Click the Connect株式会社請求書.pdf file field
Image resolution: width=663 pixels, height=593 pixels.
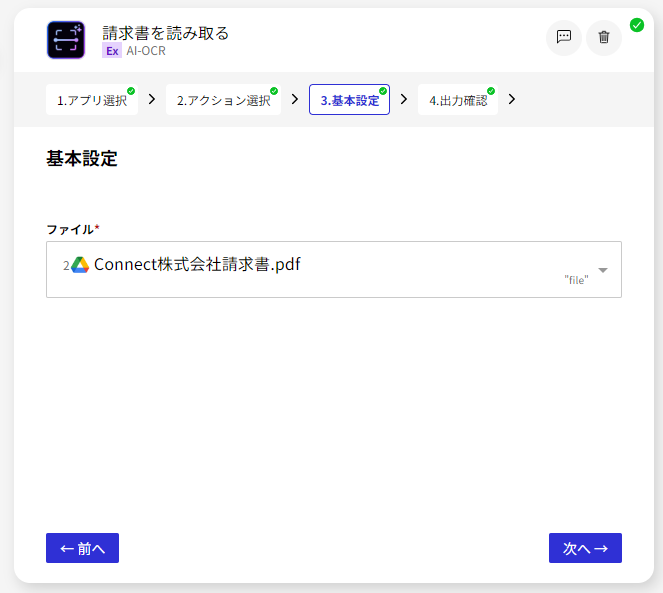tap(334, 269)
